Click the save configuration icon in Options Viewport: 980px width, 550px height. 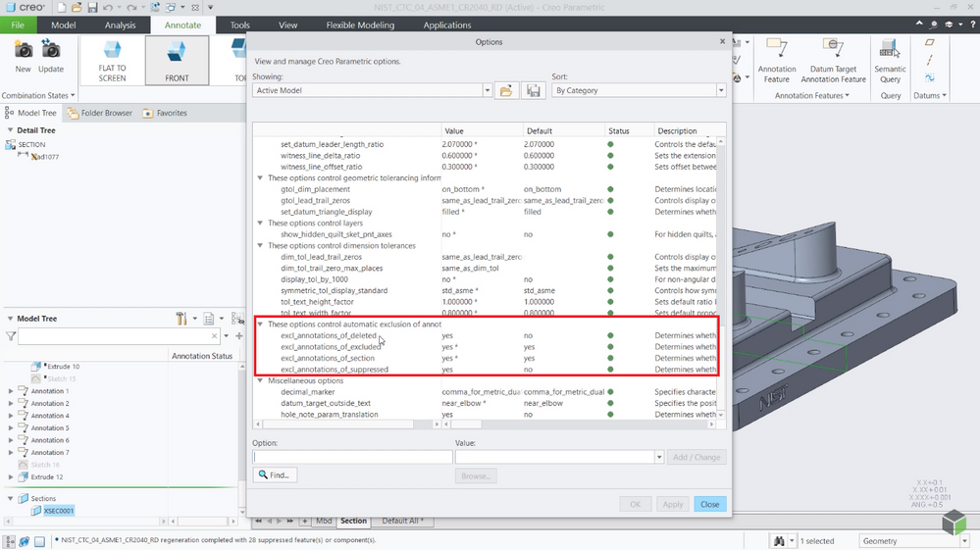coord(534,90)
